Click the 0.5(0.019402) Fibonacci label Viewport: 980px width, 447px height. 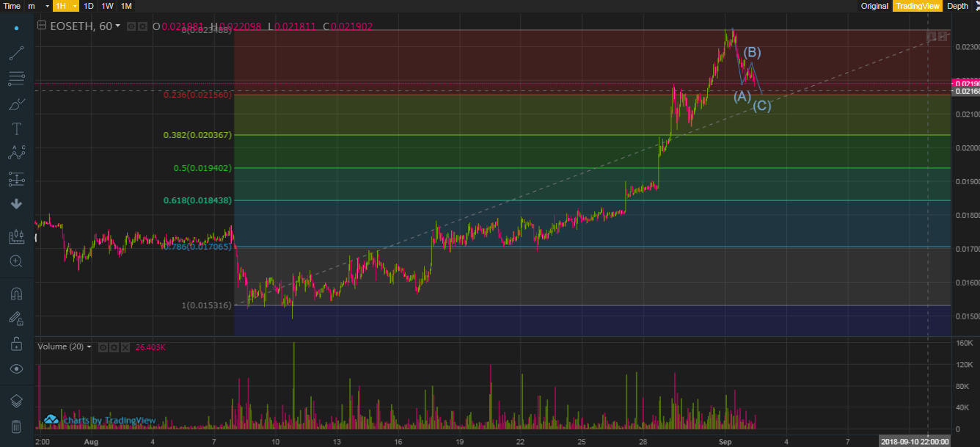tap(202, 168)
